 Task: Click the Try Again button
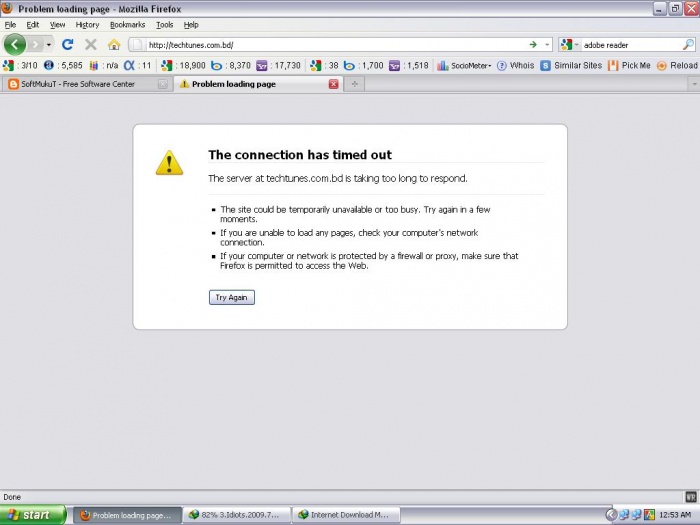[232, 297]
